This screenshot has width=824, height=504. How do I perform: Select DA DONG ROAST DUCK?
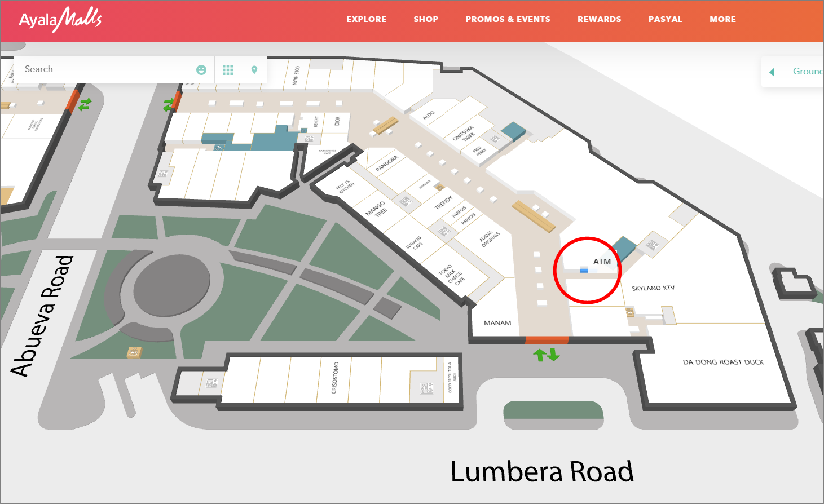(723, 362)
